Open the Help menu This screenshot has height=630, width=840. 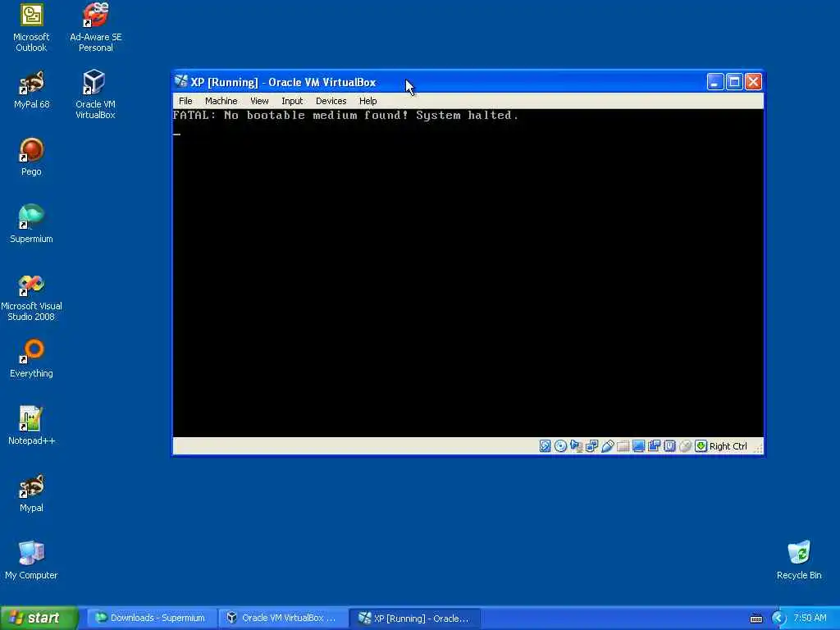coord(368,101)
